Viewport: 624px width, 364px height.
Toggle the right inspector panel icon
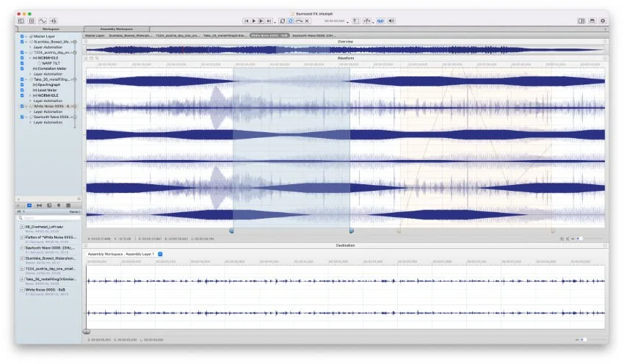581,21
